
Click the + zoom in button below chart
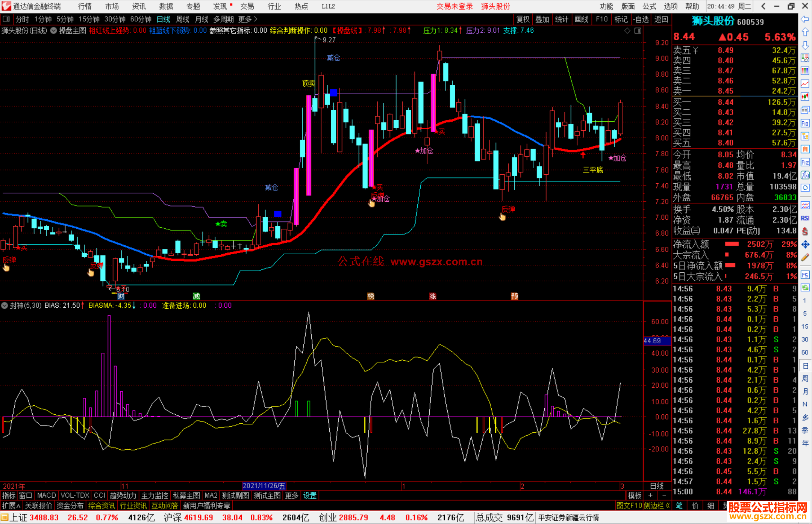coord(650,495)
